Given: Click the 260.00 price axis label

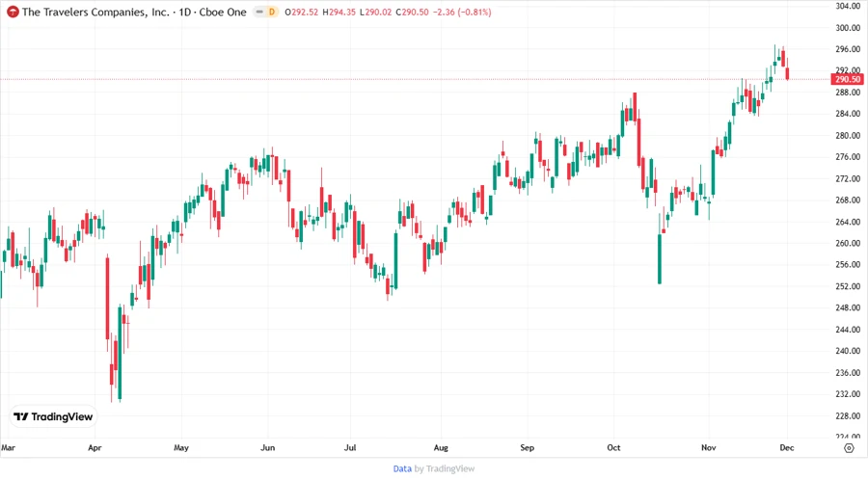Looking at the screenshot, I should point(848,243).
